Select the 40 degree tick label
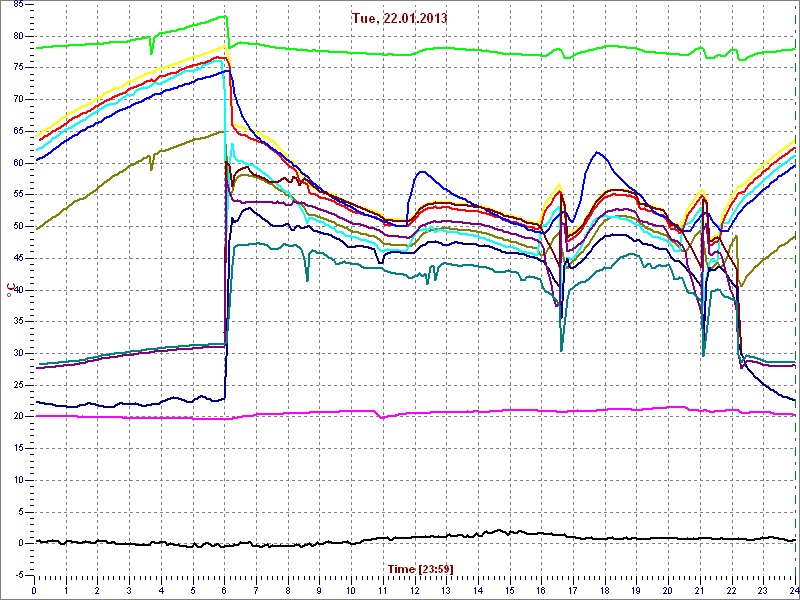The image size is (800, 600). (x=18, y=290)
